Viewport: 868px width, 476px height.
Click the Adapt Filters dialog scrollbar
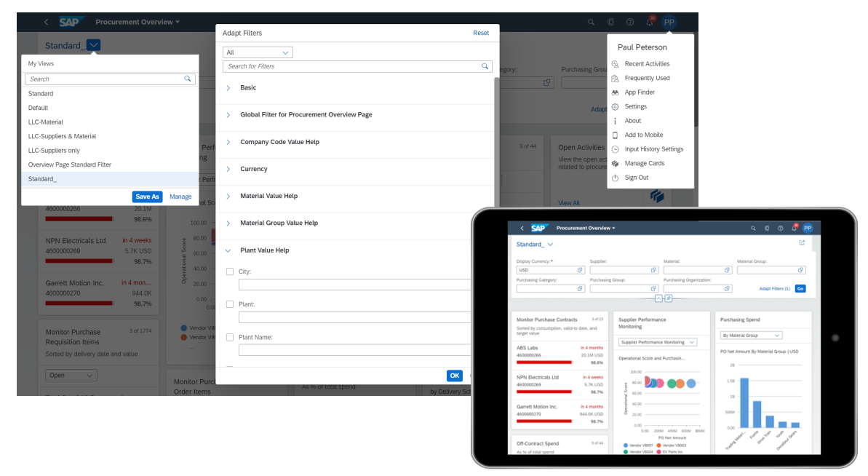tap(497, 146)
